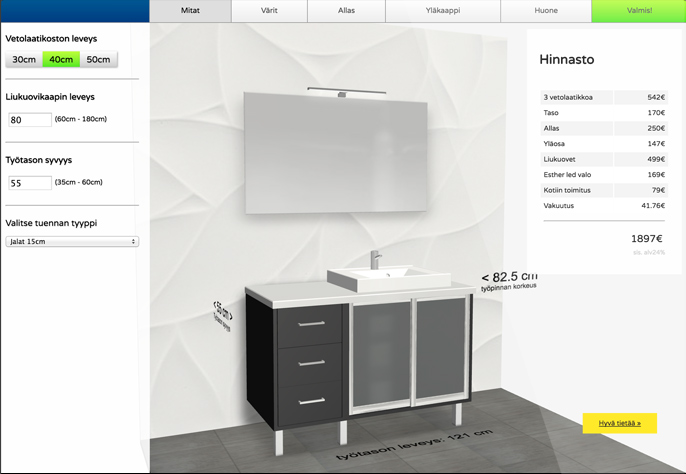Select the 40cm drawer width option
The height and width of the screenshot is (474, 686).
[x=61, y=60]
